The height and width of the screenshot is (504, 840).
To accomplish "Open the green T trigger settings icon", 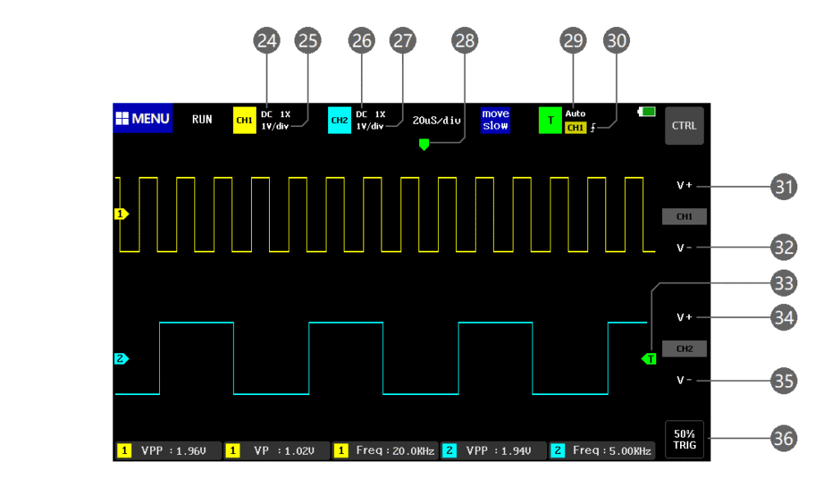I will click(x=550, y=120).
